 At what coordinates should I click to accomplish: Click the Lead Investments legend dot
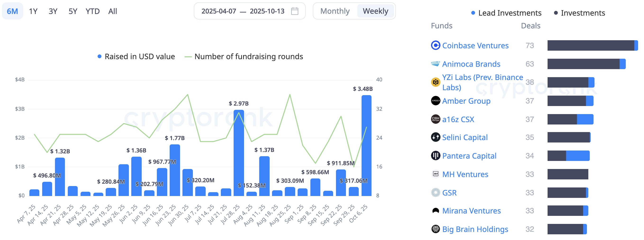[473, 13]
